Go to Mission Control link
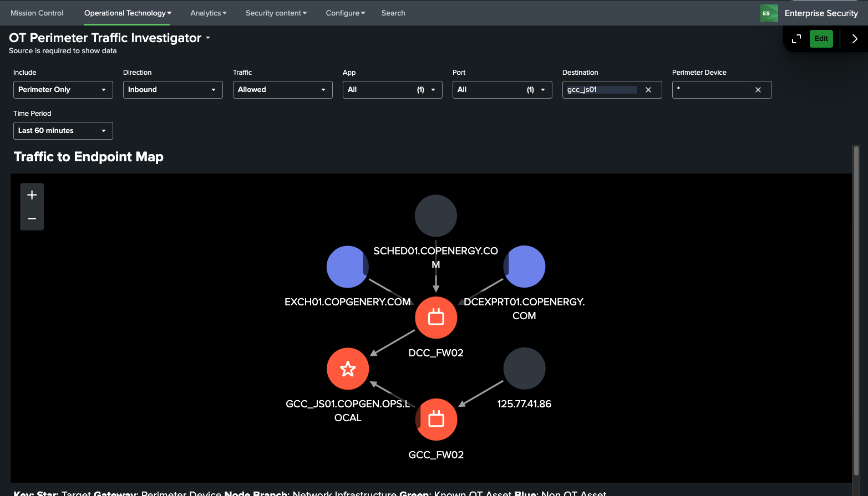Image resolution: width=868 pixels, height=496 pixels. (37, 13)
